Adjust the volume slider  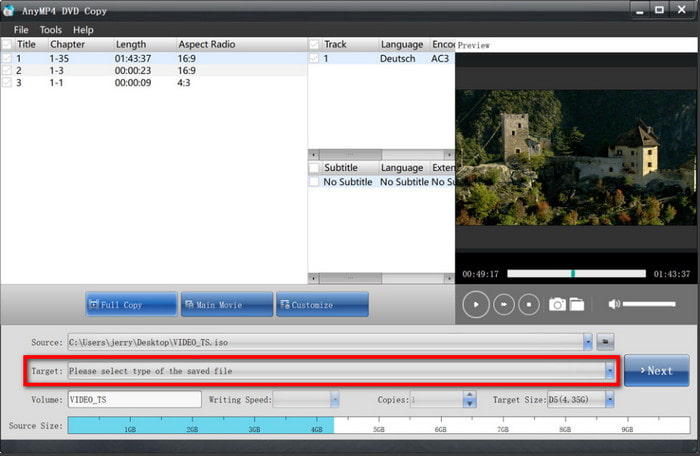pyautogui.click(x=649, y=304)
